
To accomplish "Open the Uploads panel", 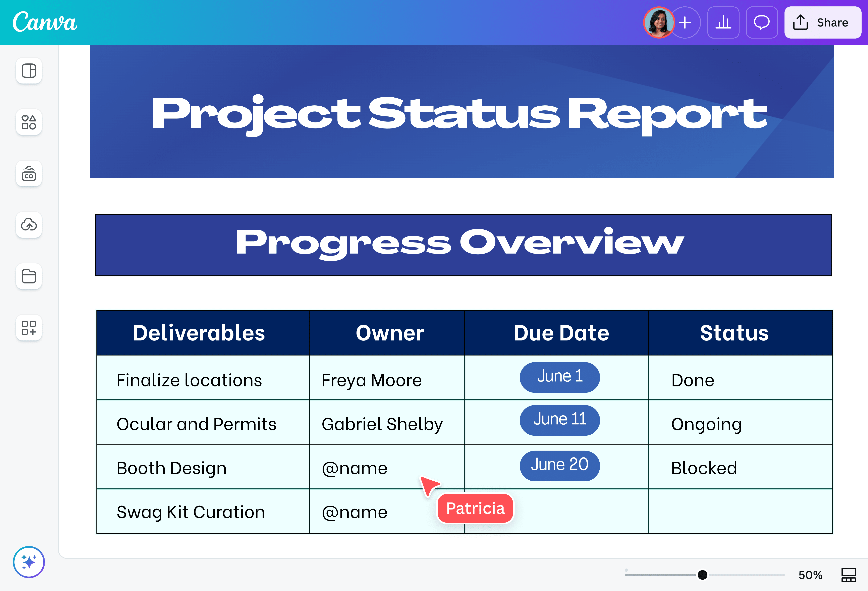I will 29,225.
